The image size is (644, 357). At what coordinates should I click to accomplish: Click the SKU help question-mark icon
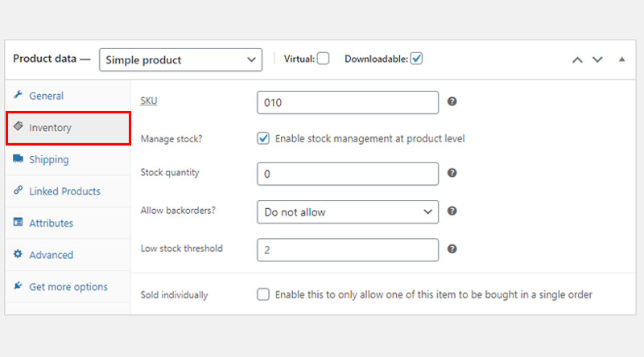tap(452, 101)
